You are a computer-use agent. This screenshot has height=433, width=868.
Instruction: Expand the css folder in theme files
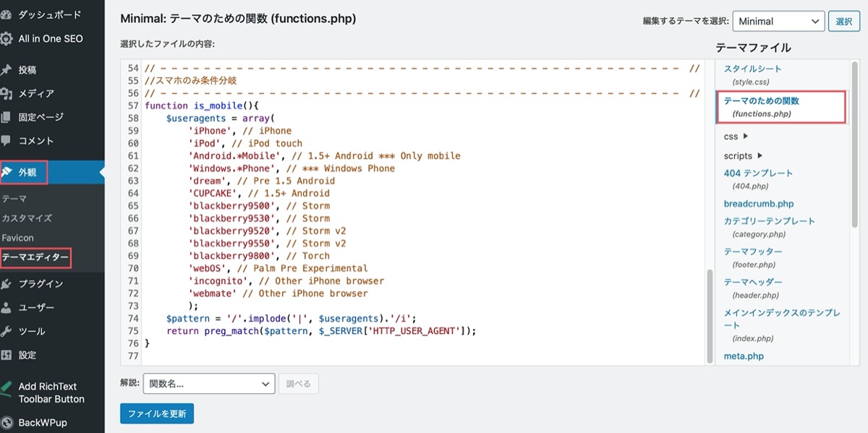tap(736, 136)
